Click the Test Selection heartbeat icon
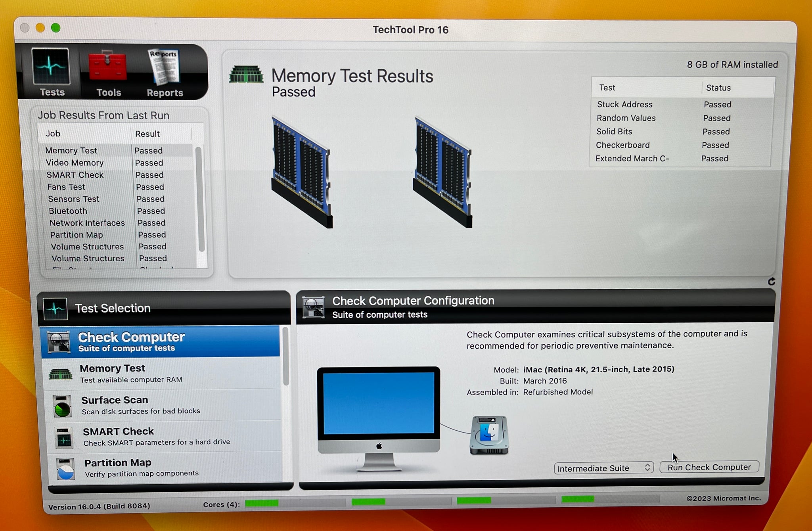This screenshot has width=812, height=531. [55, 309]
